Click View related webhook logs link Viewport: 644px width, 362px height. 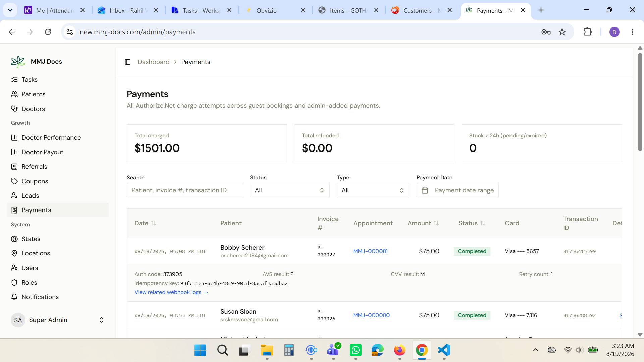pos(171,292)
